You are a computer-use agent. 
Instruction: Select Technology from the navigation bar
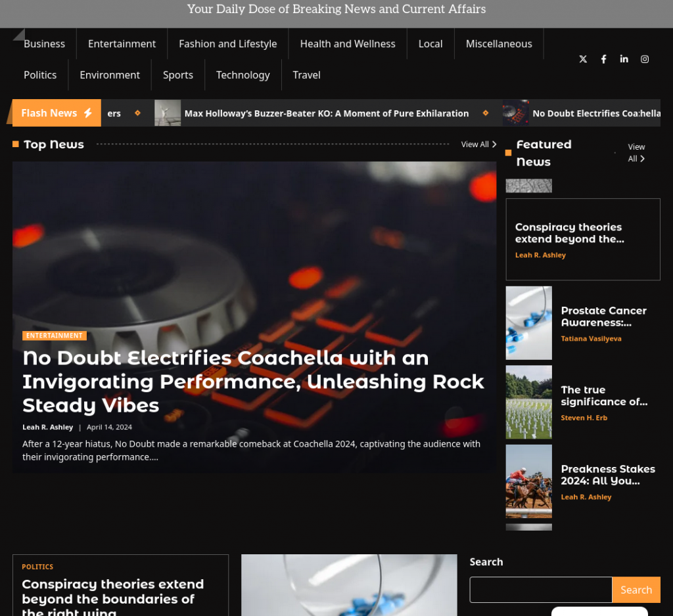coord(243,75)
